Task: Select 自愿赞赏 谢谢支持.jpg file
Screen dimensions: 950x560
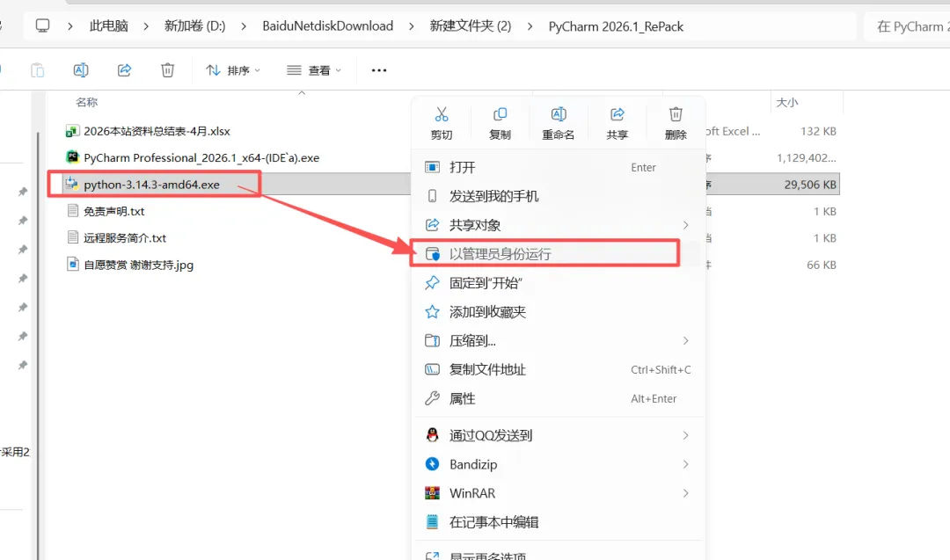Action: click(x=139, y=265)
